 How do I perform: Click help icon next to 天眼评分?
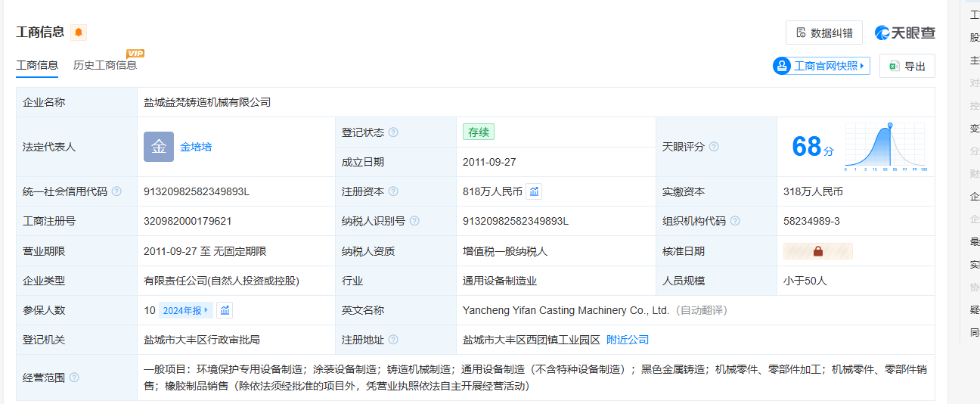click(x=714, y=147)
